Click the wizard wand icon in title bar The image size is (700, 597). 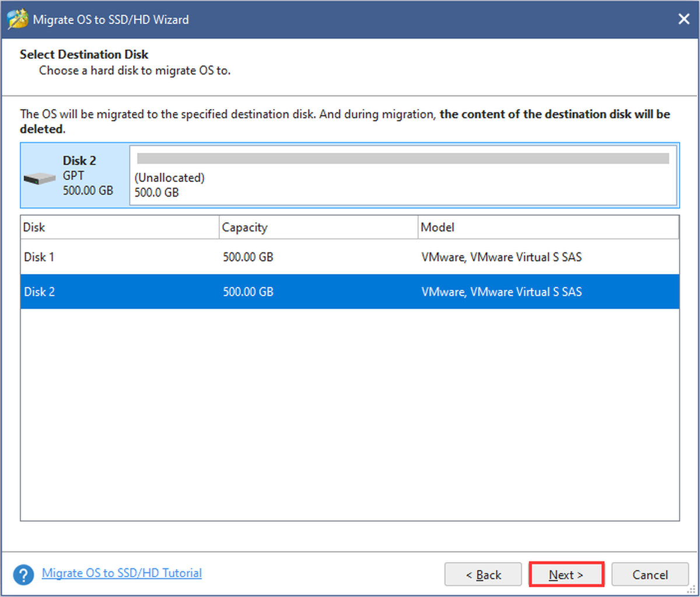click(x=17, y=19)
